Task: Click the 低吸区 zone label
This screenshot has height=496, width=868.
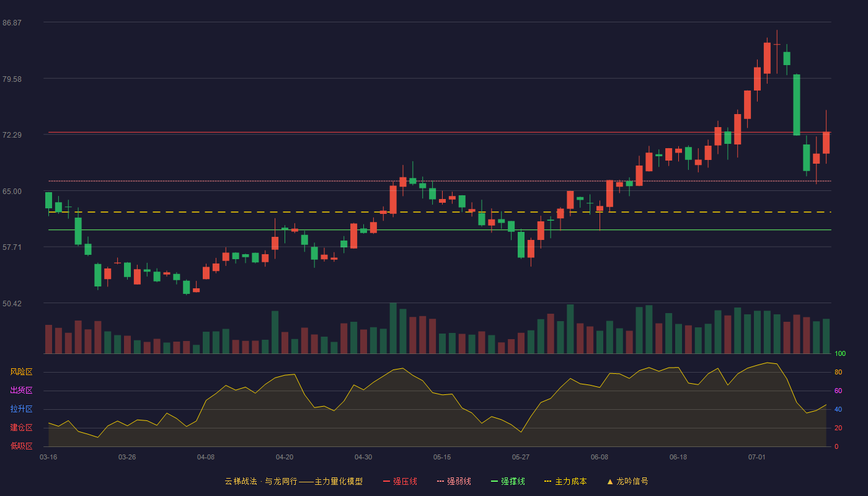Action: (21, 446)
